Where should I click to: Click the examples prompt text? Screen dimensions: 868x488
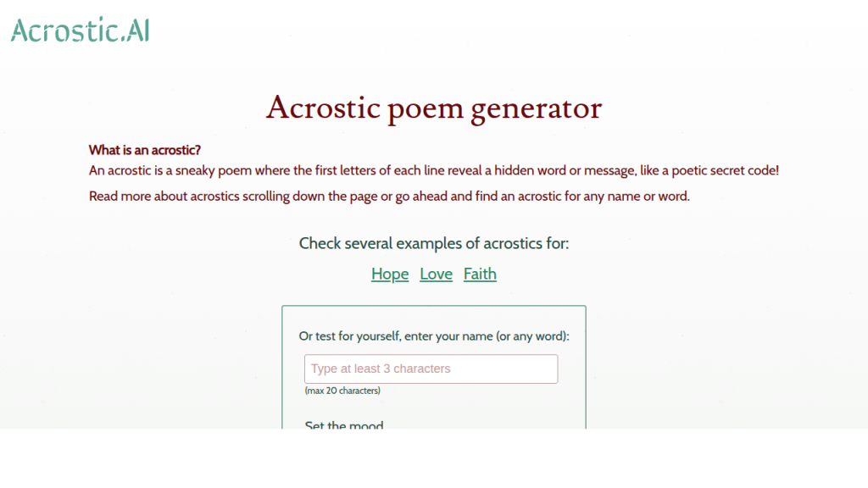tap(435, 243)
